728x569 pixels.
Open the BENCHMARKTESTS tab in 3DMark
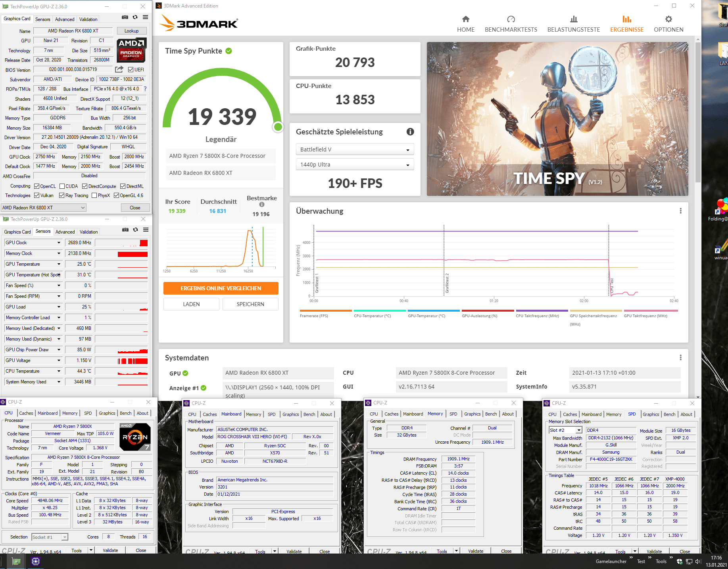[x=511, y=24]
